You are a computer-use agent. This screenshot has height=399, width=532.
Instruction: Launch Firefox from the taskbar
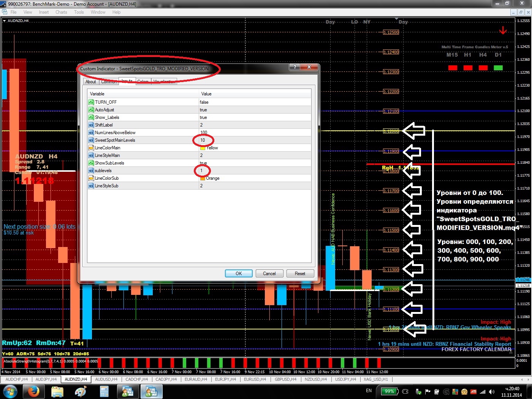point(33,391)
